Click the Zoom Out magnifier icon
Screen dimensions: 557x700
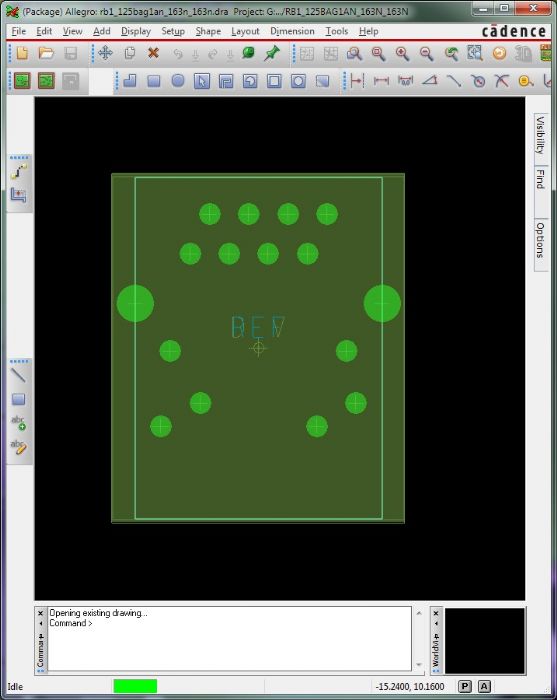pos(427,54)
